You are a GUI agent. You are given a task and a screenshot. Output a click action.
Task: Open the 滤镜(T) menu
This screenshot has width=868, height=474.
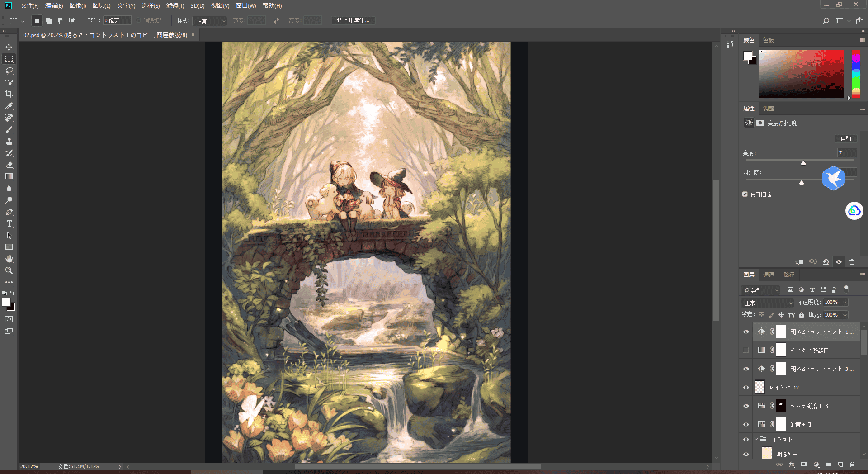pyautogui.click(x=175, y=5)
